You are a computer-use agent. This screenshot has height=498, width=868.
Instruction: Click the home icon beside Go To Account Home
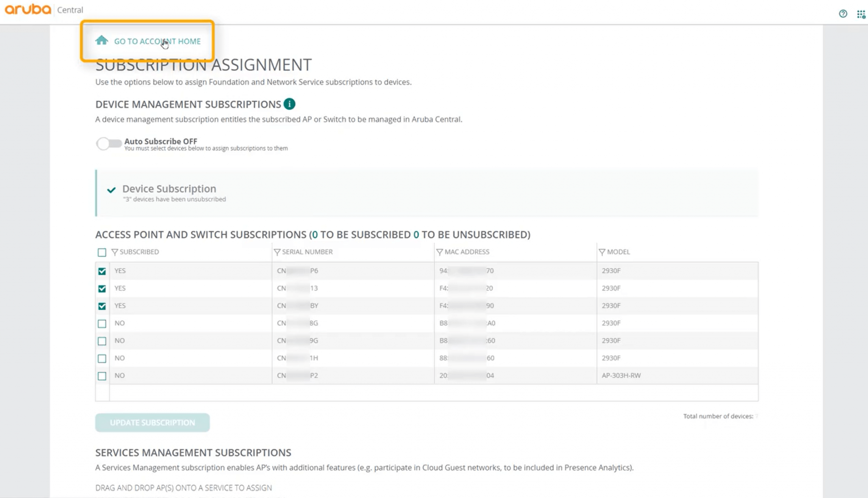(102, 41)
